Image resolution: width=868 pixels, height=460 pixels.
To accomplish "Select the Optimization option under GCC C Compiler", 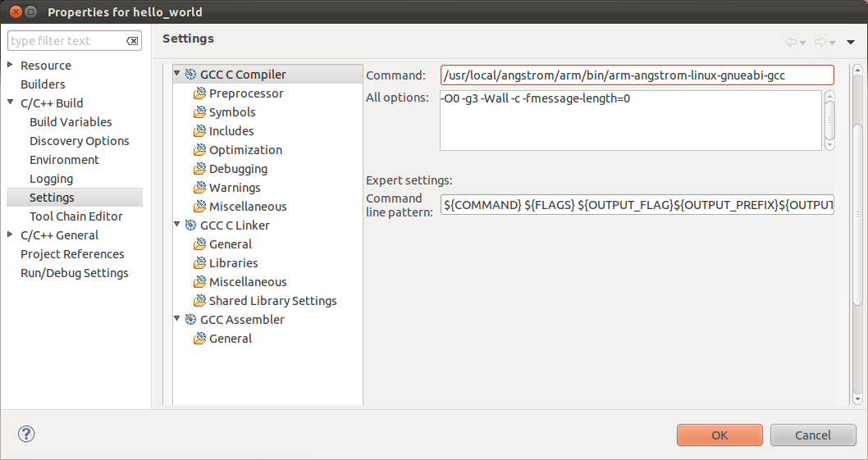I will pyautogui.click(x=245, y=150).
